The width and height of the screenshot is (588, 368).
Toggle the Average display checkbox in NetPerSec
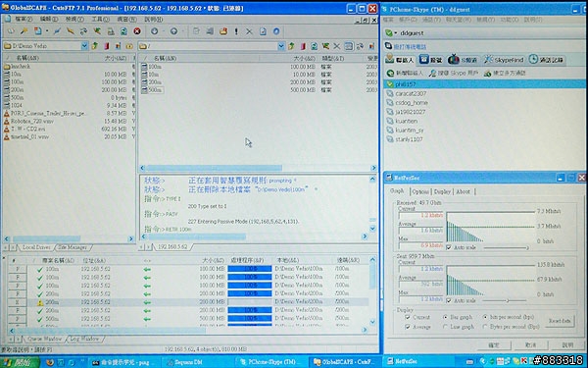(408, 327)
